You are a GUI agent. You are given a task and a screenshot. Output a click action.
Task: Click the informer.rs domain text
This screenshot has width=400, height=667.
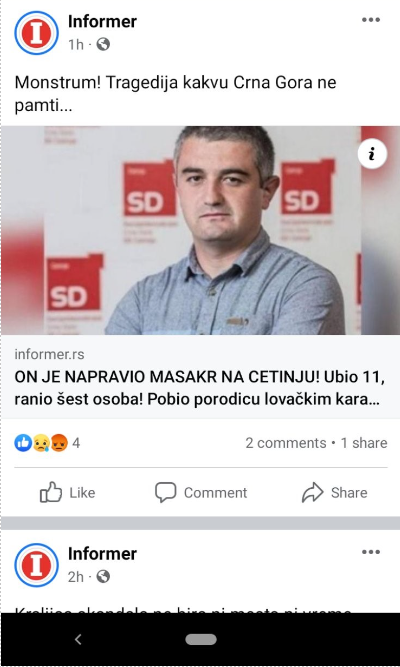[x=49, y=354]
